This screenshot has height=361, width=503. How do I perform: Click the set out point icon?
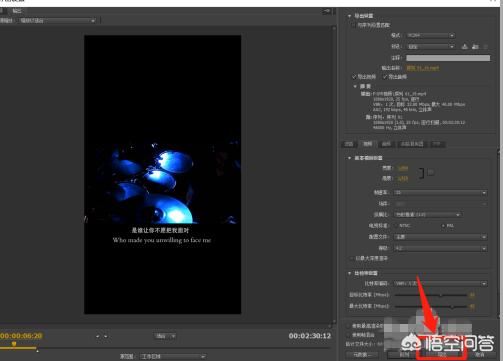[x=106, y=336]
